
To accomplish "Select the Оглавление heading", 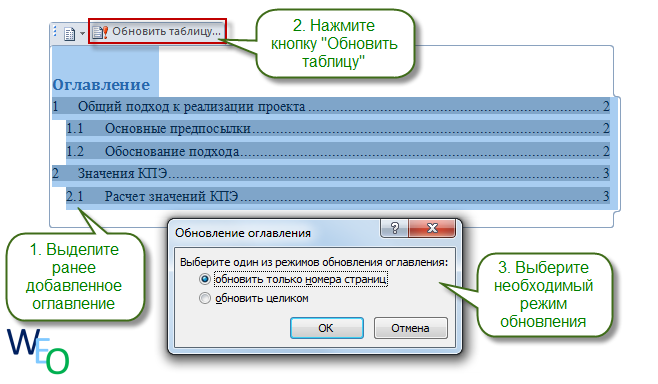I will pyautogui.click(x=101, y=85).
